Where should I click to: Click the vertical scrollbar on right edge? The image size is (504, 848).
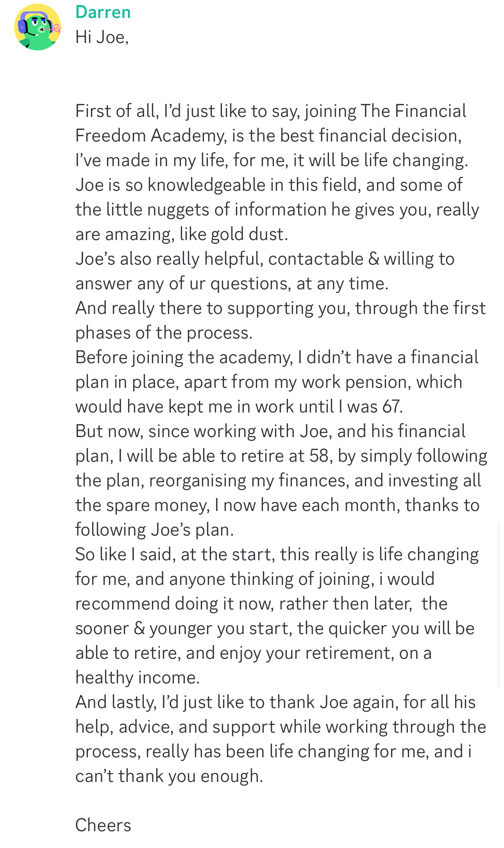[499, 605]
